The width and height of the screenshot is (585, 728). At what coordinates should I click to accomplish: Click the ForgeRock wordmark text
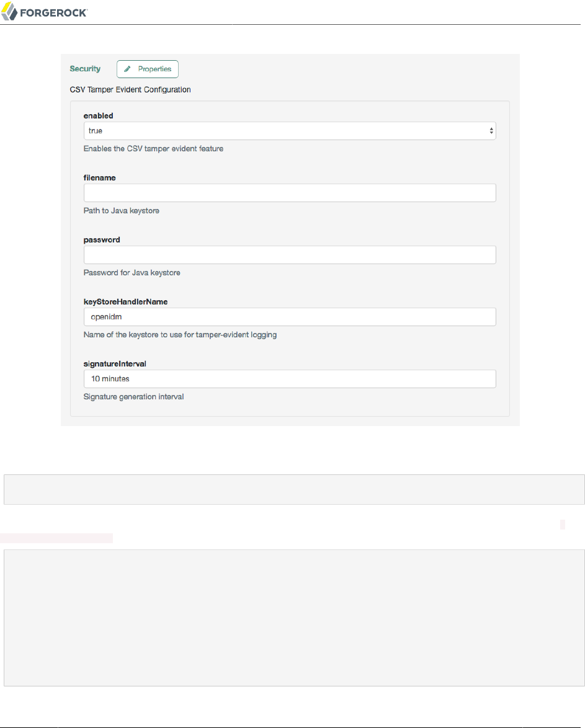[55, 12]
